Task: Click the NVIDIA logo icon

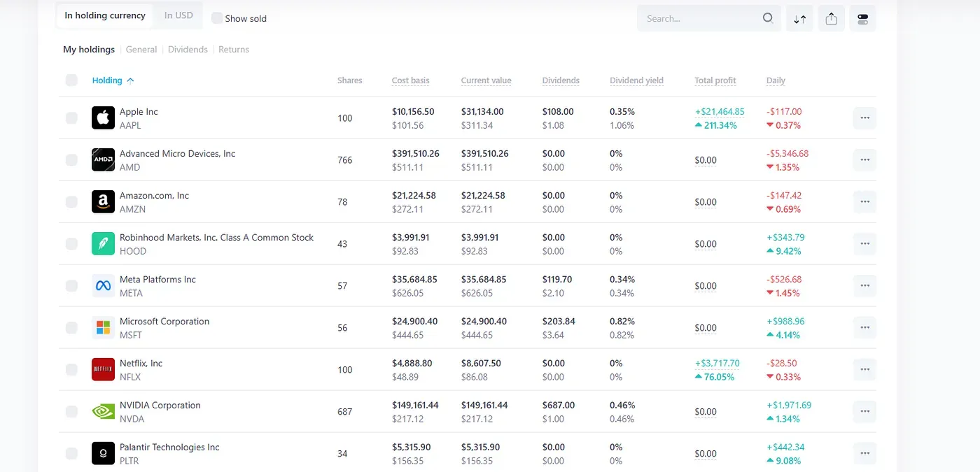Action: [103, 412]
